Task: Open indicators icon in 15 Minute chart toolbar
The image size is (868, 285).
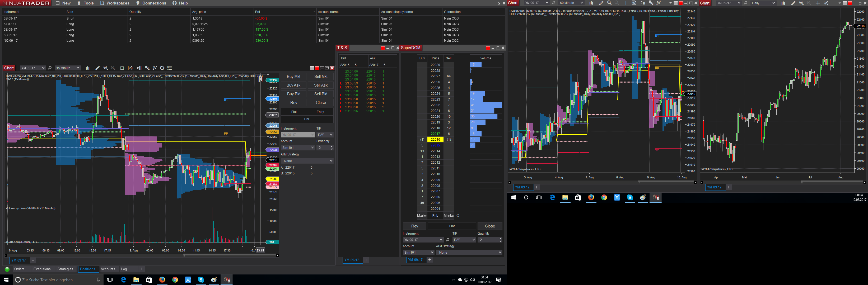Action: tap(147, 68)
